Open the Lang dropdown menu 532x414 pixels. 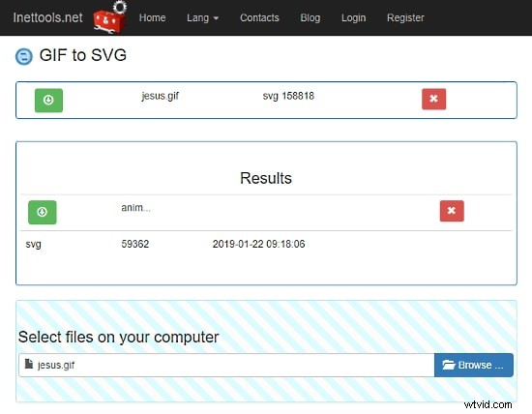point(202,17)
